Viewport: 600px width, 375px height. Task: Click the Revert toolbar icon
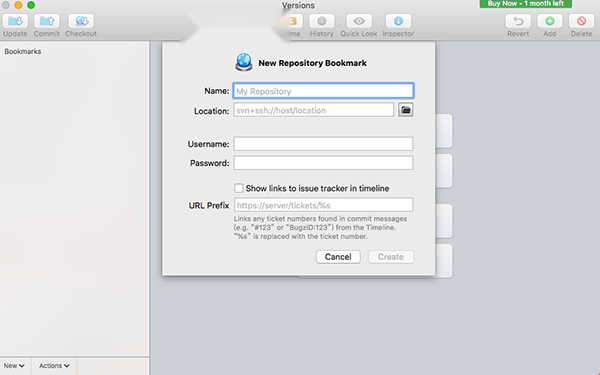[518, 21]
